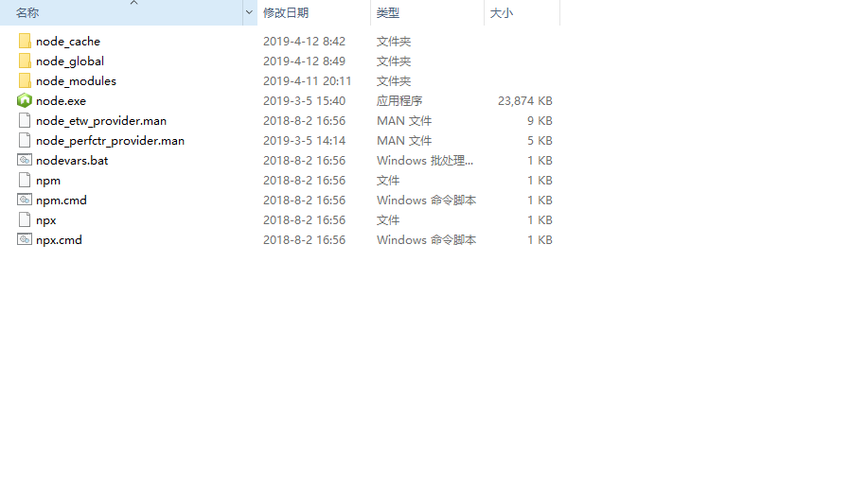868x489 pixels.
Task: Select the node.exe file name
Action: (61, 101)
